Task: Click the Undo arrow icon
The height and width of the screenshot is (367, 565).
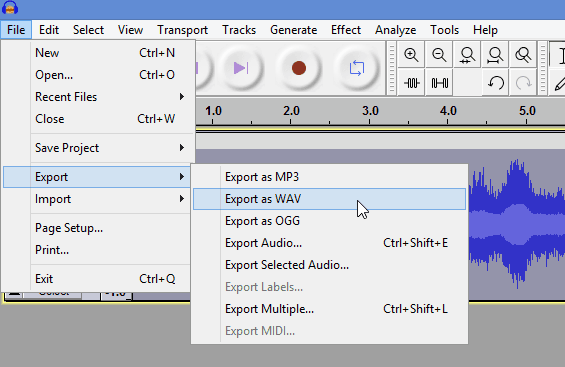Action: [495, 83]
